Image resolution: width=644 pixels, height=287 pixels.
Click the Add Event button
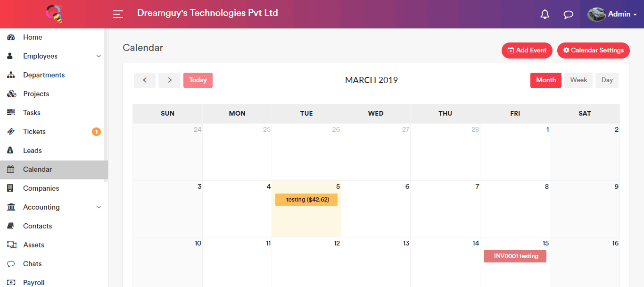[x=527, y=51]
